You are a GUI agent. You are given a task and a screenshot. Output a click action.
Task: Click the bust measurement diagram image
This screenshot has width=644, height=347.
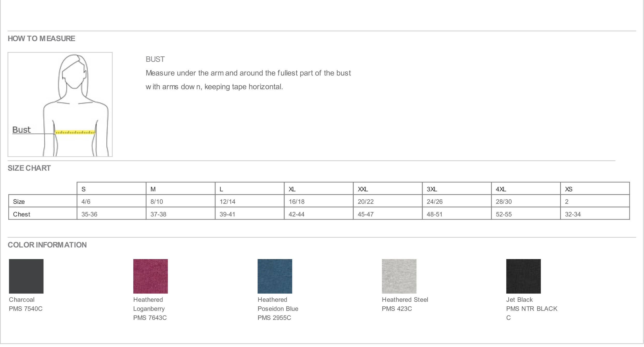click(x=60, y=104)
